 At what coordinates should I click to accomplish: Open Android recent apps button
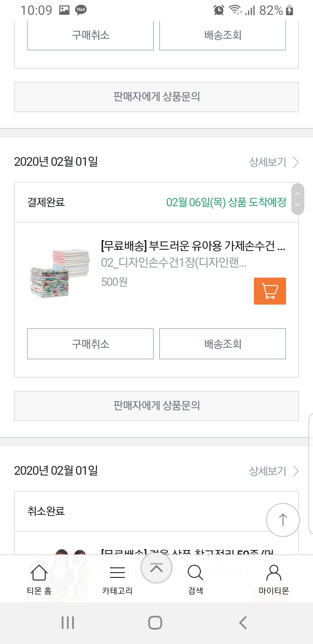(x=68, y=623)
